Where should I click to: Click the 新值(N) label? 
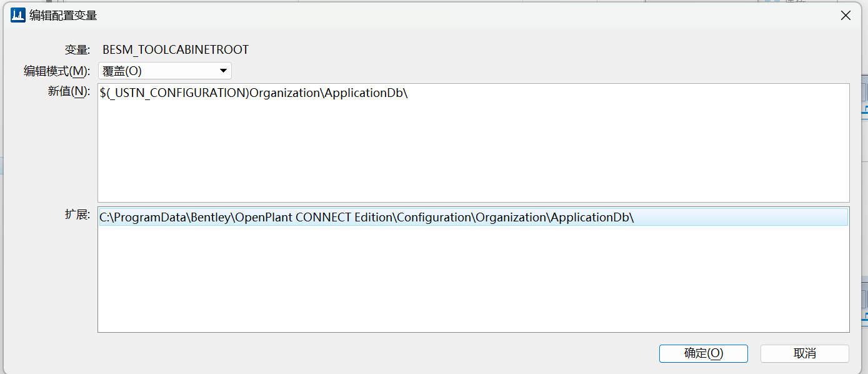pos(69,91)
